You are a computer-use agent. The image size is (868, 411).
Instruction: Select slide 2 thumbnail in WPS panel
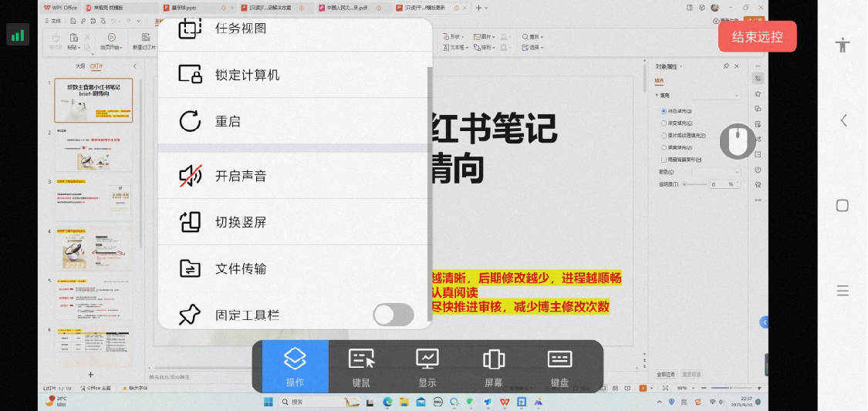93,150
